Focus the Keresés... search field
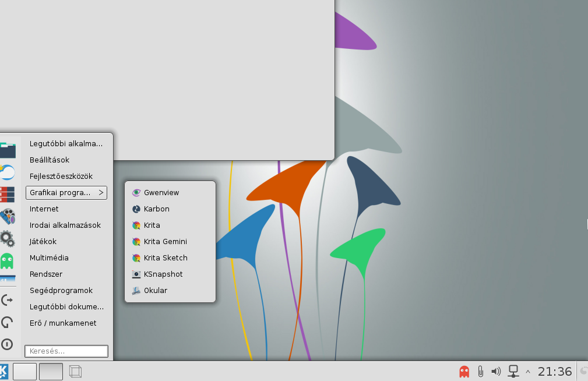Image resolution: width=588 pixels, height=381 pixels. pyautogui.click(x=66, y=351)
